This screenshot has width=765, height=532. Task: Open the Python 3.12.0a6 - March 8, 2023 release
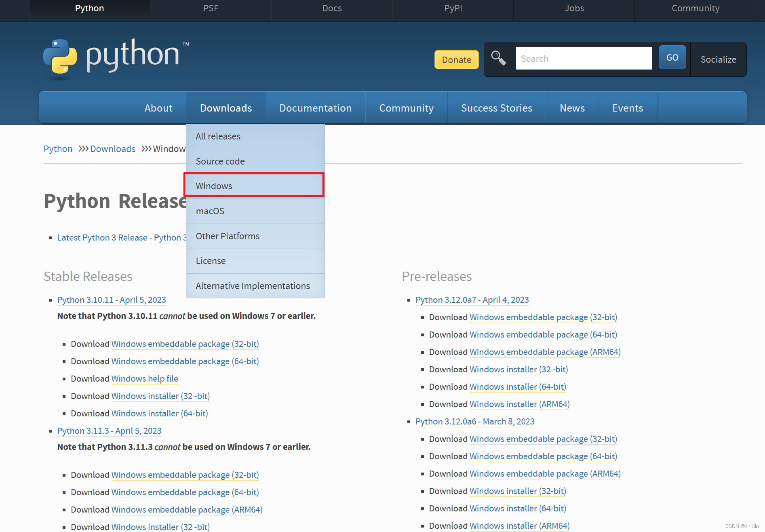point(475,422)
